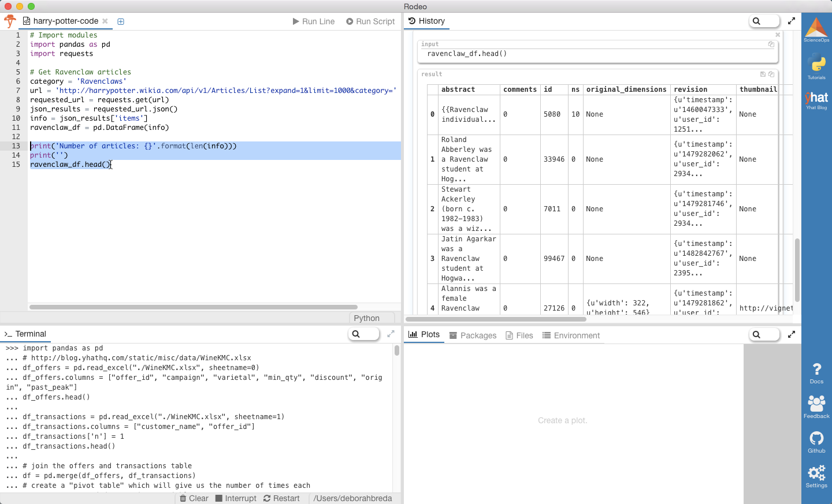Open the Settings gears icon
This screenshot has width=832, height=504.
pos(816,477)
